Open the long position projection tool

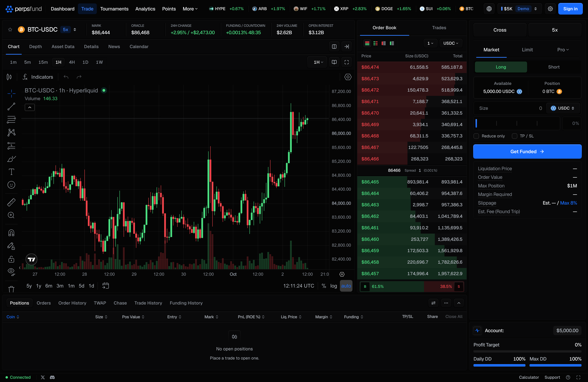(x=11, y=146)
